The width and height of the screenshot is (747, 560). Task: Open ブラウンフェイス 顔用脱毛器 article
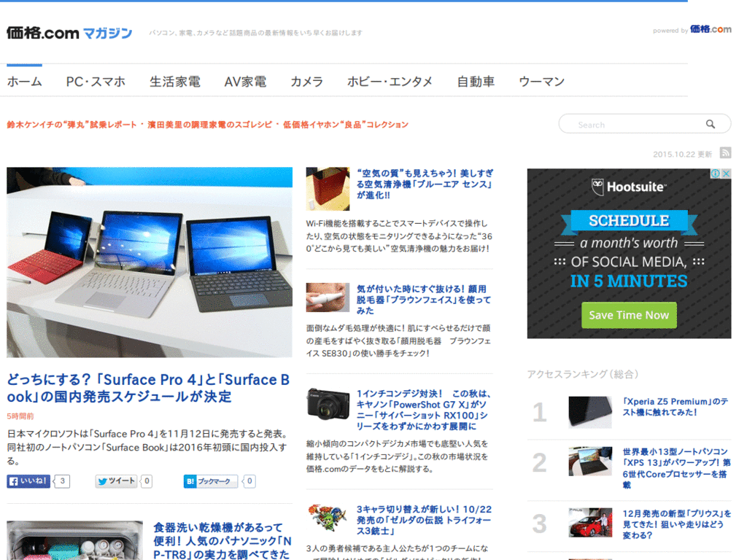[424, 300]
